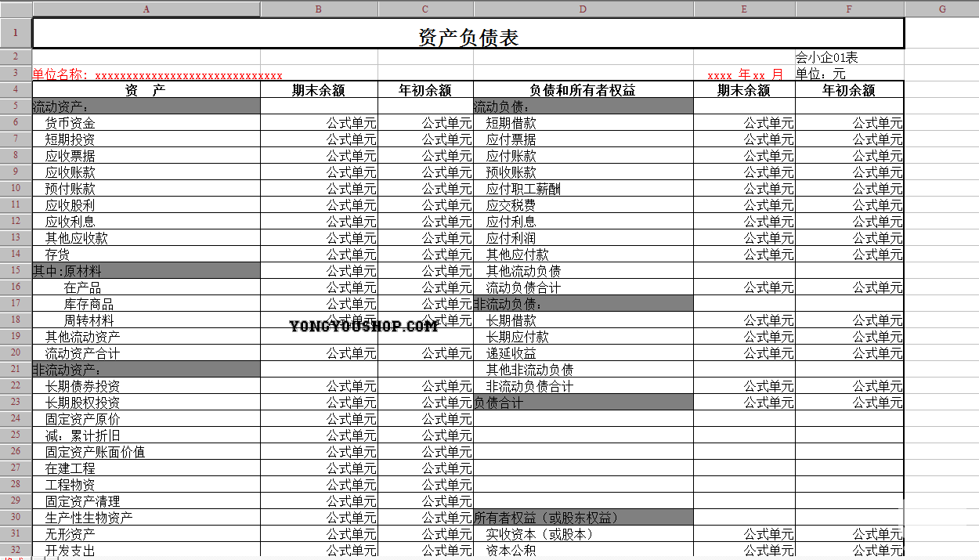Select the 应收股利 cell
Viewport: 979px width, 560px height.
146,204
